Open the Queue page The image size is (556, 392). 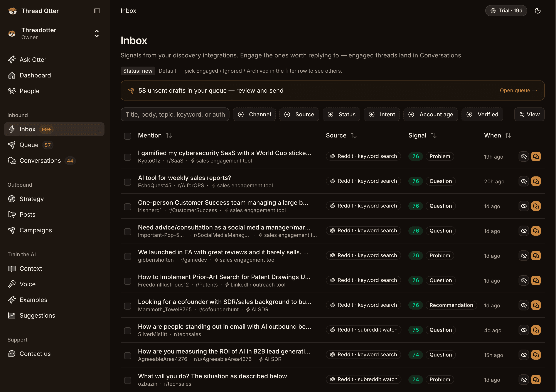[x=54, y=145]
